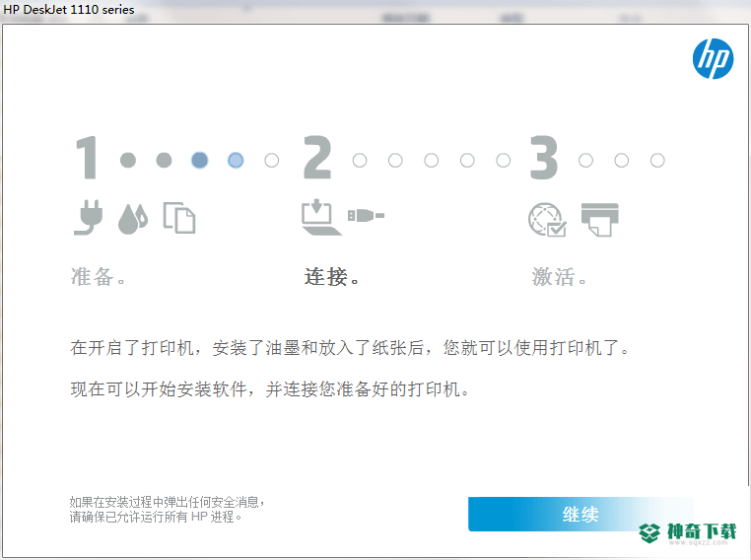The height and width of the screenshot is (560, 751).
Task: Click the ink drops icon
Action: [133, 219]
